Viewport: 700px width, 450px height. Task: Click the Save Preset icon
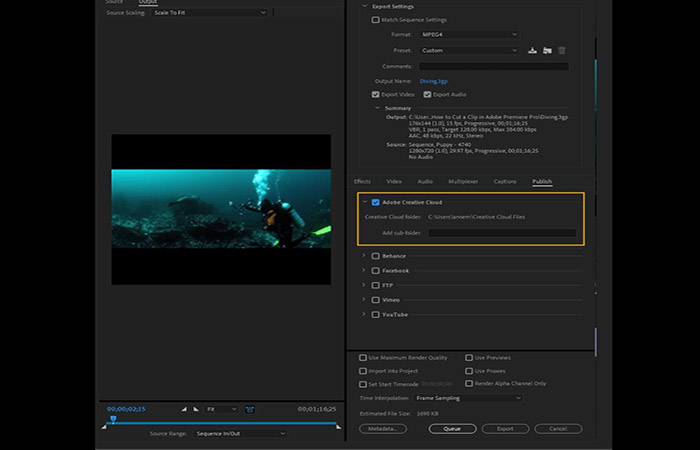click(x=532, y=50)
